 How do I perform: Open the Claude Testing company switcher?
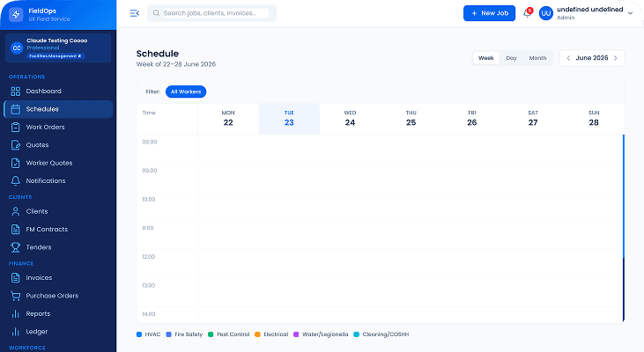coord(58,48)
